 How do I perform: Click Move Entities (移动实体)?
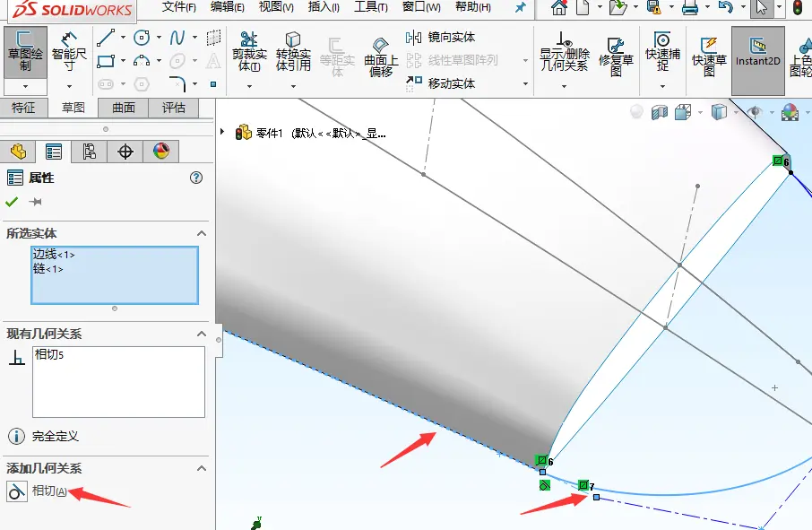click(x=441, y=83)
